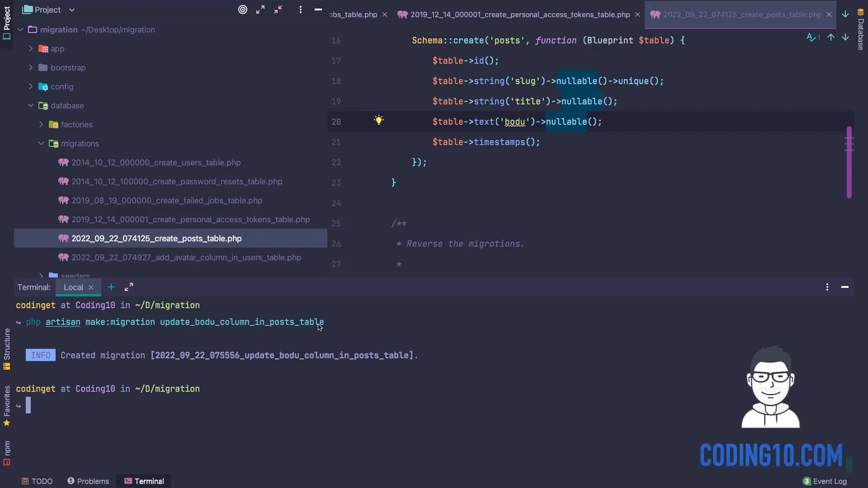Viewport: 868px width, 488px height.
Task: Click the editor vertical scrollbar
Action: pyautogui.click(x=849, y=162)
